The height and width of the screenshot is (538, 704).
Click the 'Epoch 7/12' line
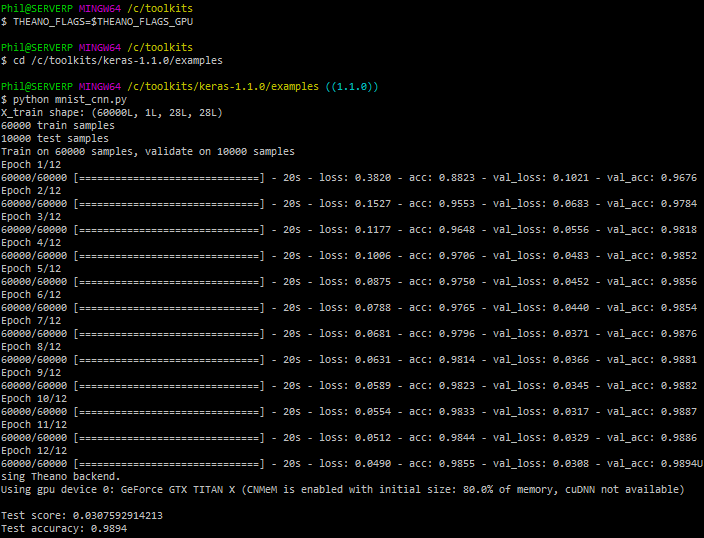coord(31,321)
